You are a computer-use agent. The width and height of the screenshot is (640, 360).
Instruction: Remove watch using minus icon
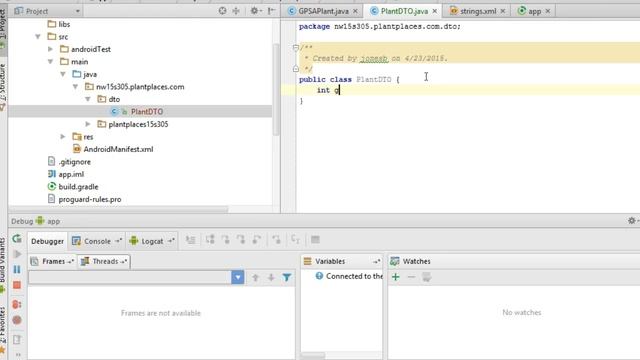tap(411, 277)
